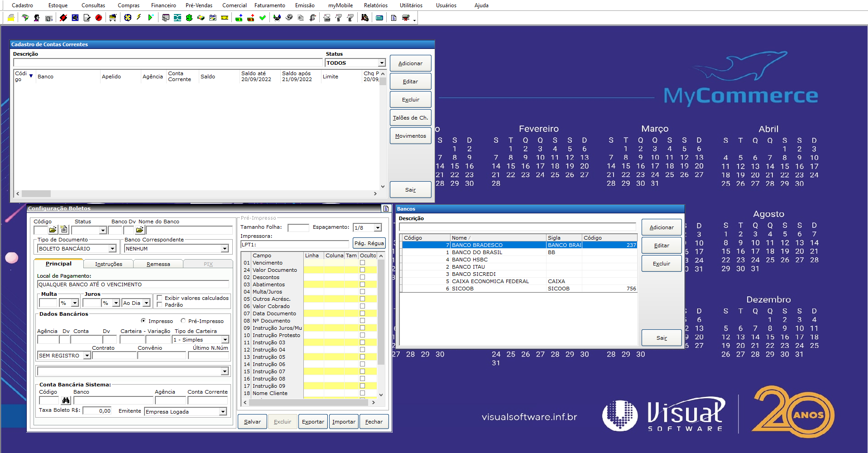Click the red diamond toolbar icon

[x=63, y=18]
